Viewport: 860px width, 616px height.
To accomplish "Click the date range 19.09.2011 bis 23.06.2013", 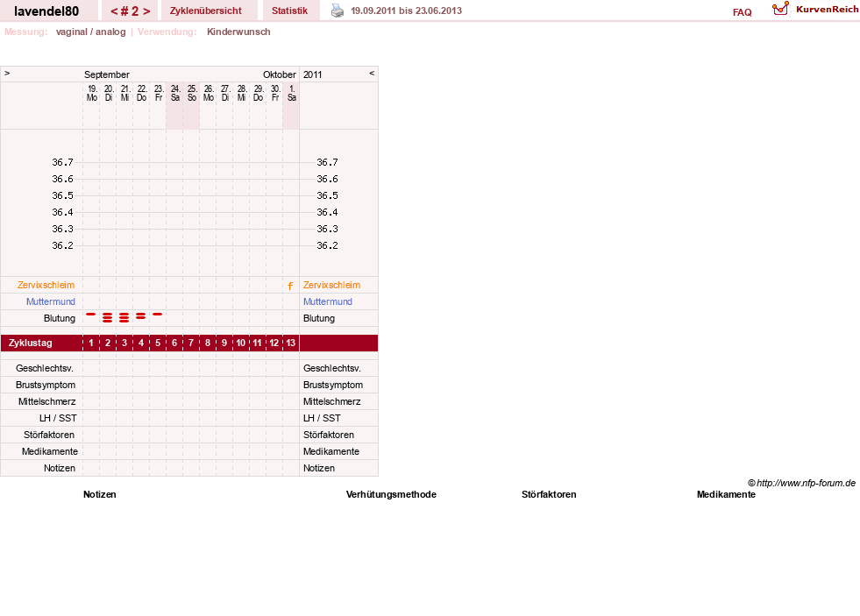I will [x=407, y=11].
